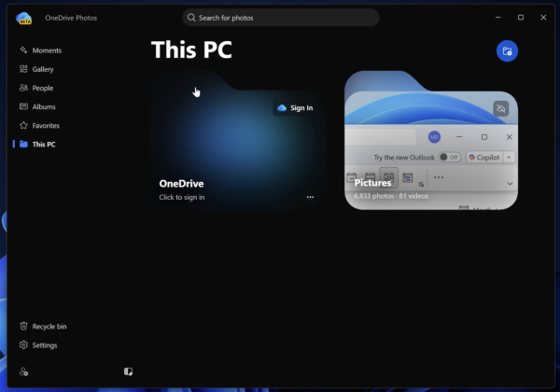560x392 pixels.
Task: Open the OneDrive card more options ellipsis
Action: (x=310, y=197)
